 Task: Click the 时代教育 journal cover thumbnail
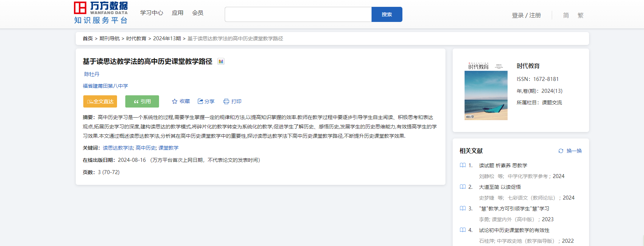point(486,91)
